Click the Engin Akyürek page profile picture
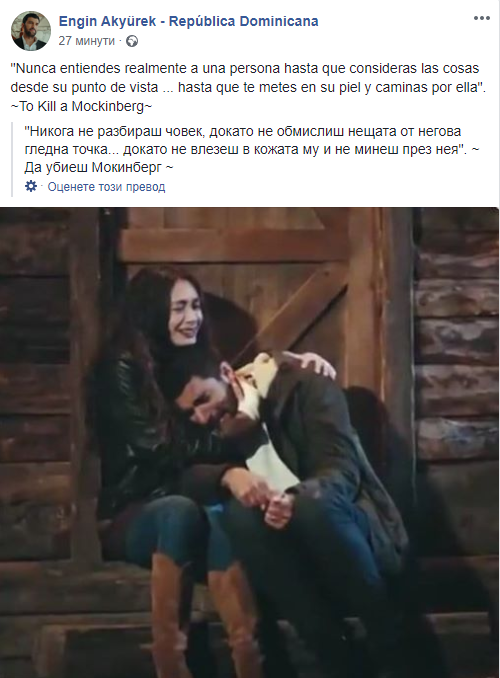Image resolution: width=500 pixels, height=678 pixels. tap(31, 31)
